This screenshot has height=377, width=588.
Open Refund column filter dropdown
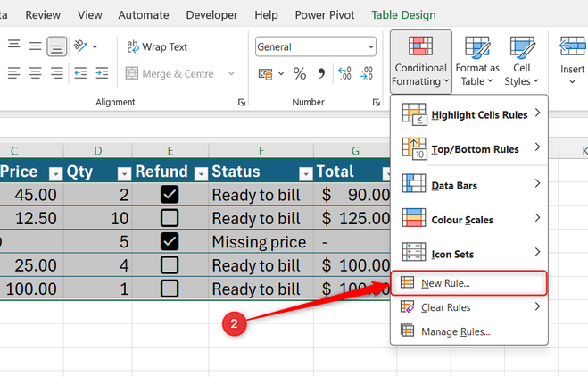[x=201, y=173]
